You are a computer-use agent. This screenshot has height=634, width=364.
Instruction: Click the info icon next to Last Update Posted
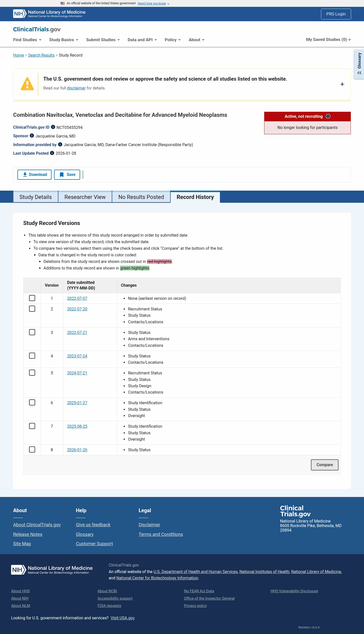tap(52, 153)
